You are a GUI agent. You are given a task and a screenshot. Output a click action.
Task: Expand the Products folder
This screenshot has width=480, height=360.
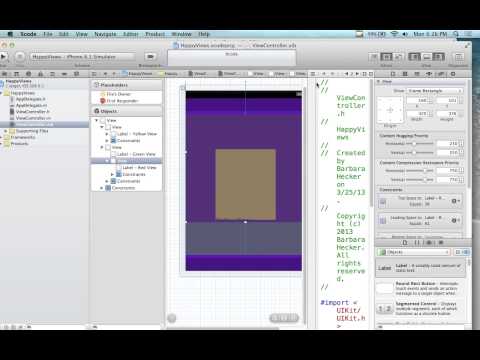tap(2, 144)
